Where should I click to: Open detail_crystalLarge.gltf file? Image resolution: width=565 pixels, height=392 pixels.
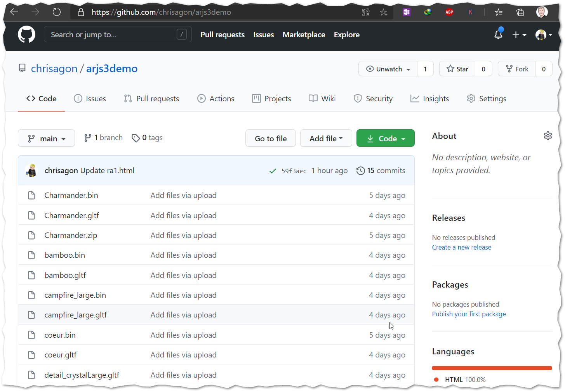(82, 375)
